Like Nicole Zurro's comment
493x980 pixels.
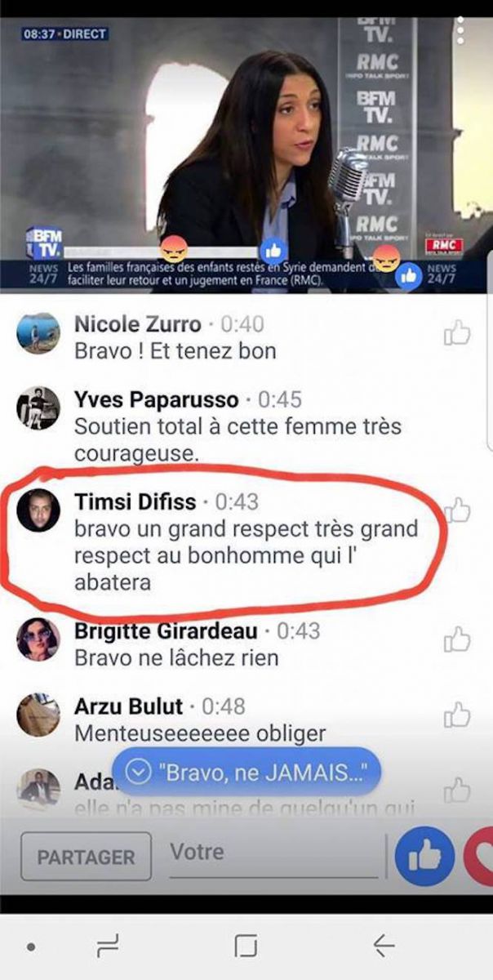(x=457, y=332)
